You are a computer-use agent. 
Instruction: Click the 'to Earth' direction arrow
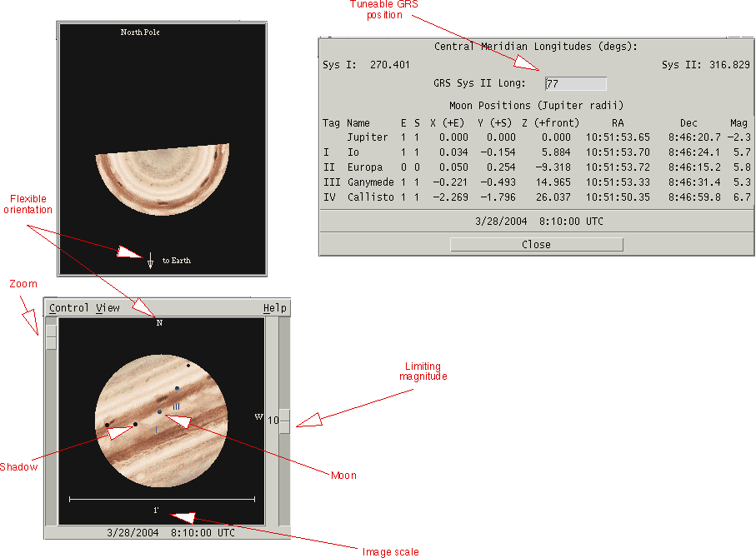pyautogui.click(x=150, y=260)
